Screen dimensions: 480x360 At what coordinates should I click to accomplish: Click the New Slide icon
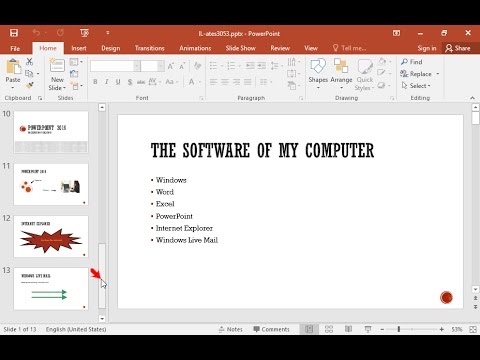coord(57,65)
